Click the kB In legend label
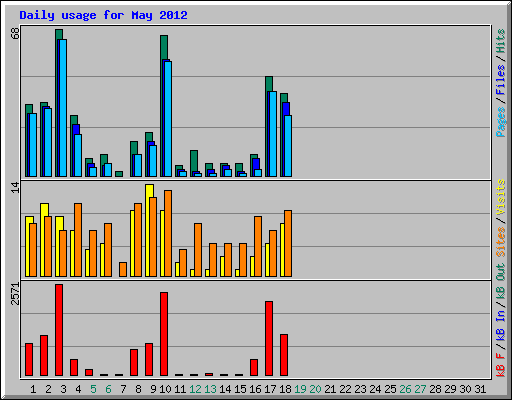The width and height of the screenshot is (512, 400). [x=501, y=326]
